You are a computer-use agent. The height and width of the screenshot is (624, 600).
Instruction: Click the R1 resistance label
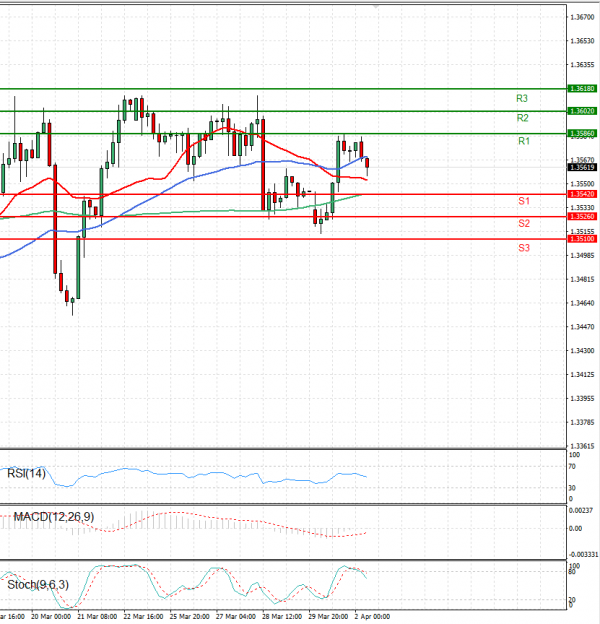pos(524,141)
